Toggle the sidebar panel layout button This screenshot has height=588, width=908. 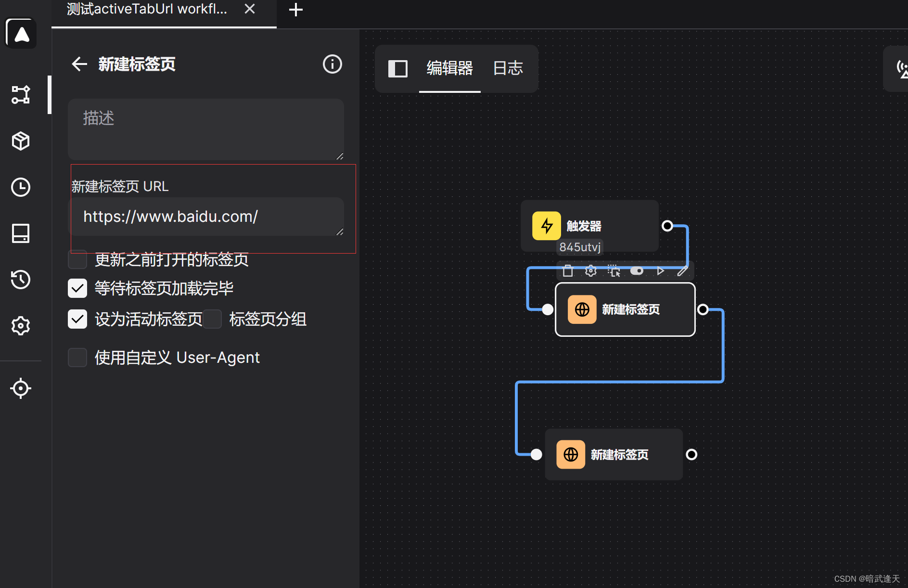coord(397,68)
